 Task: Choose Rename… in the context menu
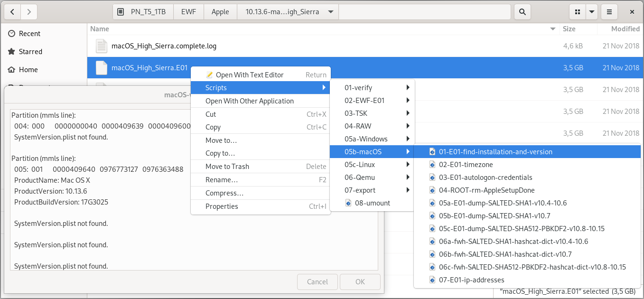[261, 180]
